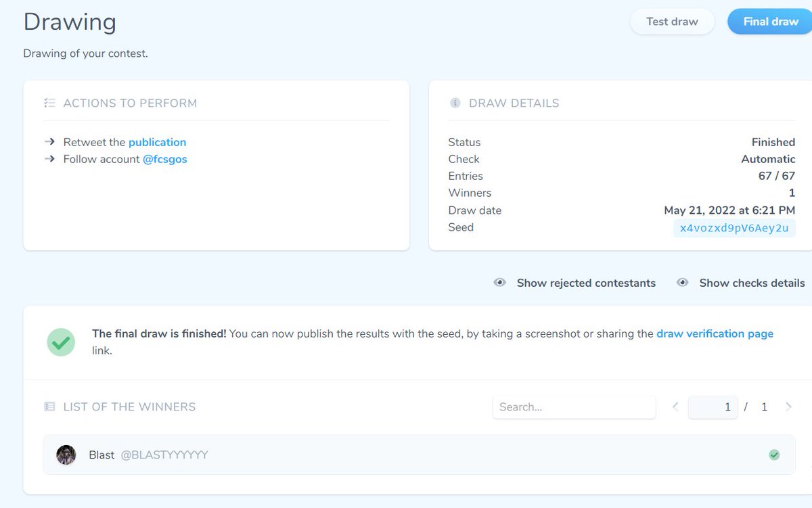Viewport: 812px width, 508px height.
Task: Select the Drawing page heading
Action: (70, 22)
